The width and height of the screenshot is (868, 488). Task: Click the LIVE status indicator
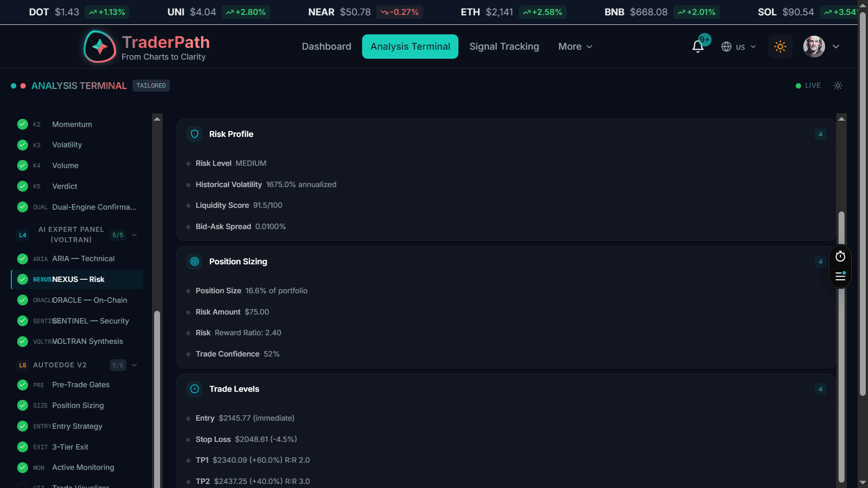pos(808,85)
